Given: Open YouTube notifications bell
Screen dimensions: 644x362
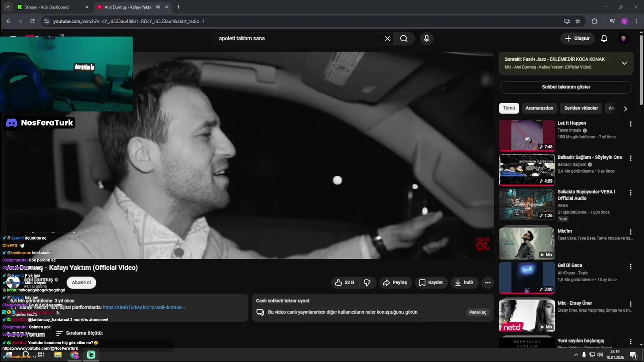Looking at the screenshot, I should click(x=604, y=38).
